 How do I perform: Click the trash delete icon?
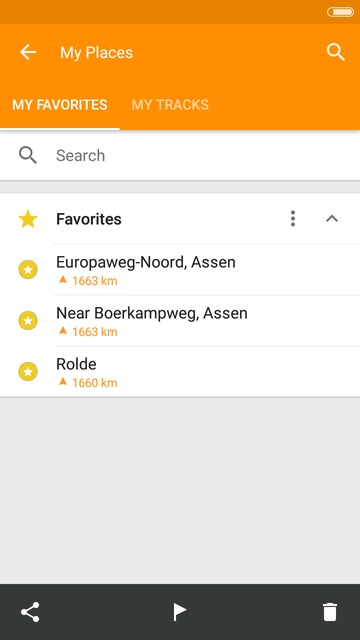point(330,612)
